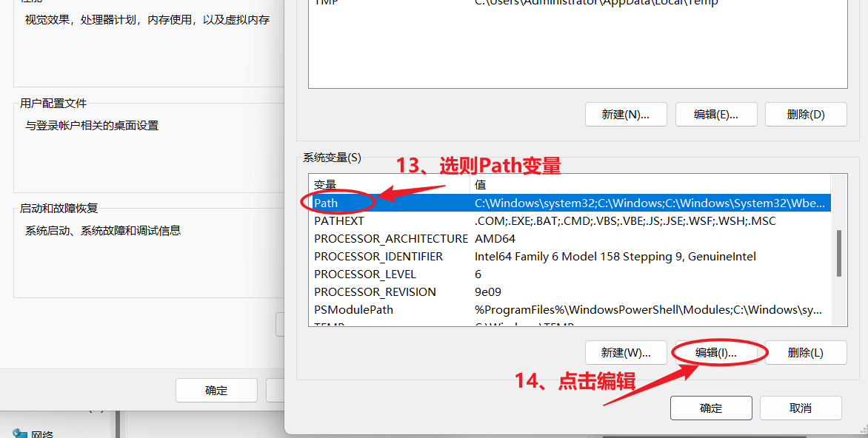
Task: Cancel the environment variables dialog
Action: pyautogui.click(x=801, y=408)
